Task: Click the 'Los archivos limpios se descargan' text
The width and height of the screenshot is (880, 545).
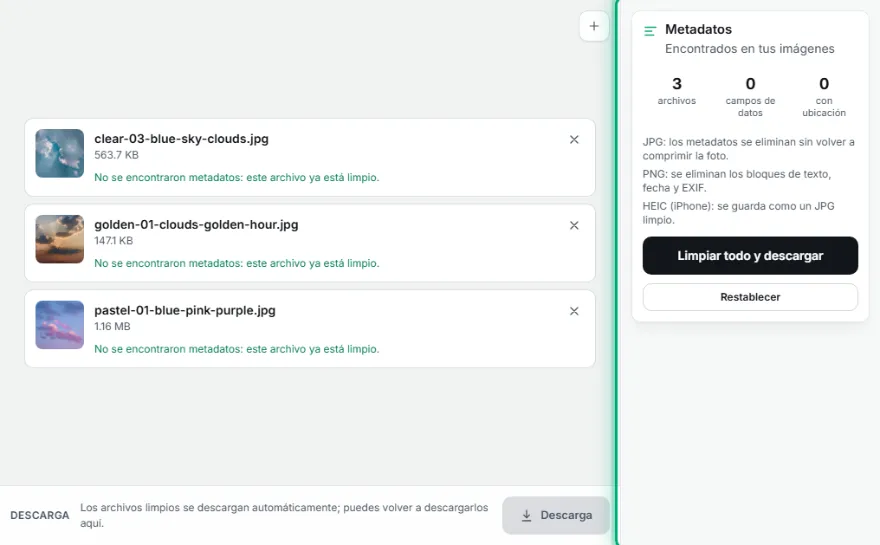Action: 284,515
